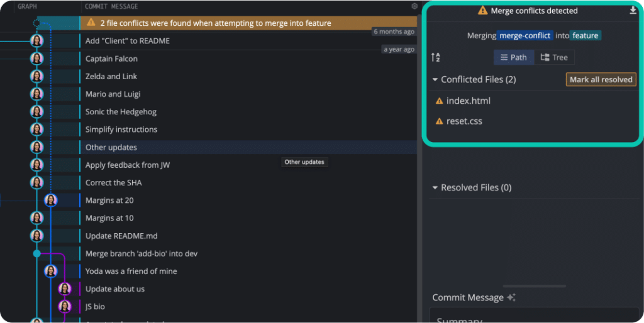
Task: Click the Mark all resolved button
Action: [x=601, y=80]
